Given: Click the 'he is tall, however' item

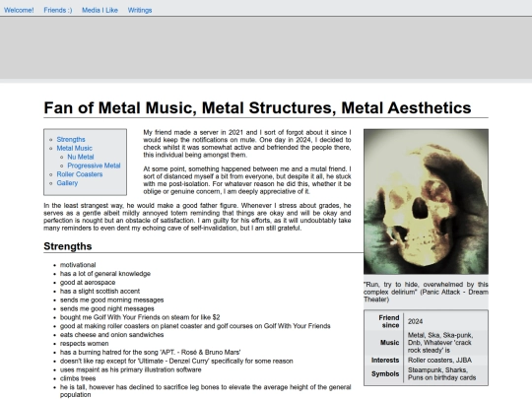Looking at the screenshot, I should pos(205,391).
